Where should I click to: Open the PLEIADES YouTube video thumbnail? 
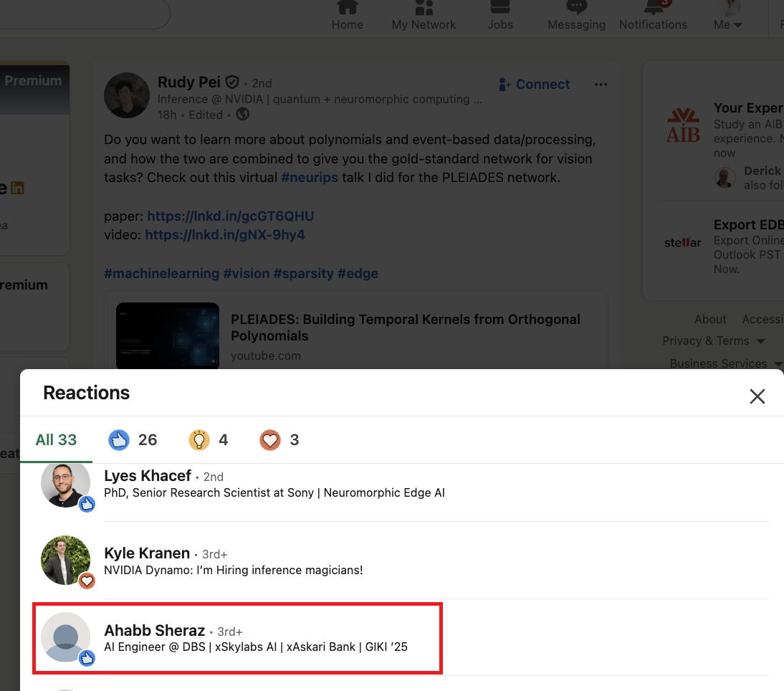coord(167,335)
